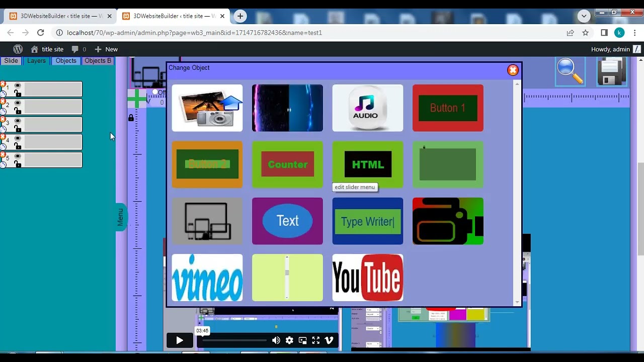Choose the Counter object tile

point(287,164)
